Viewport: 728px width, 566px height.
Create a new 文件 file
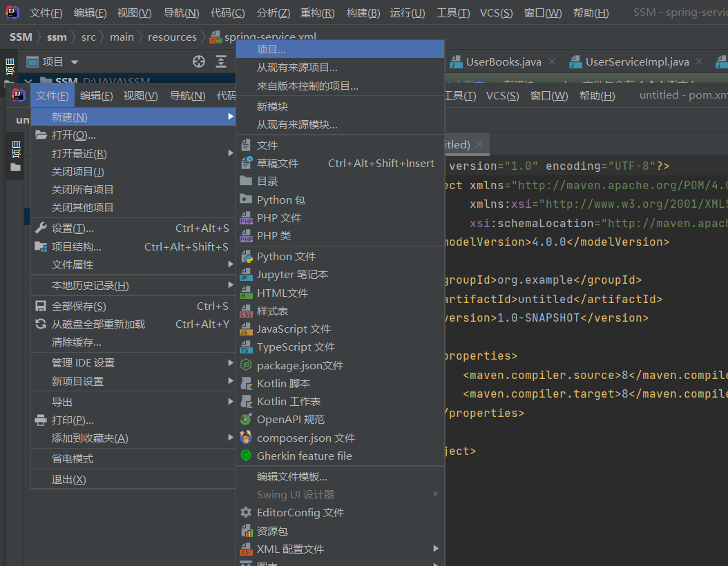coord(341,145)
